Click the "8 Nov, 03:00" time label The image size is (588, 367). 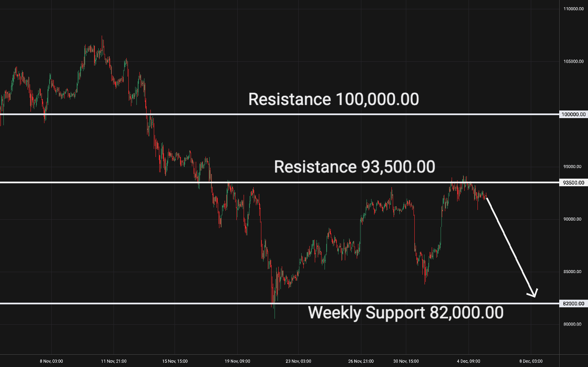[x=52, y=361]
